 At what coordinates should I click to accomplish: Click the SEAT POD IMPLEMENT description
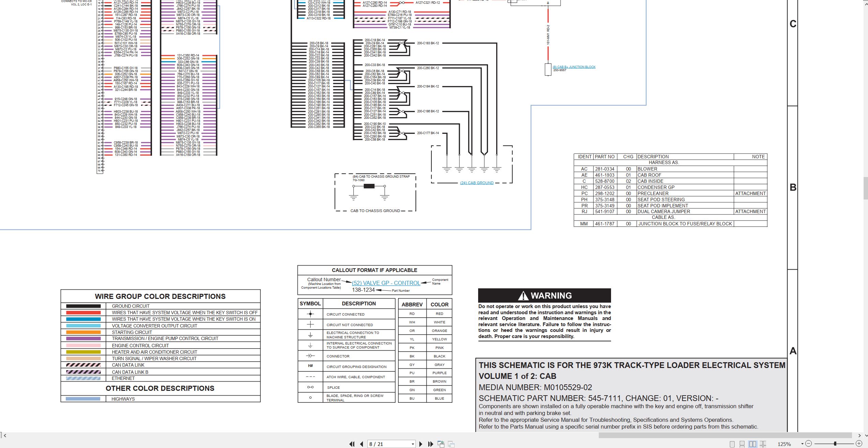[663, 206]
